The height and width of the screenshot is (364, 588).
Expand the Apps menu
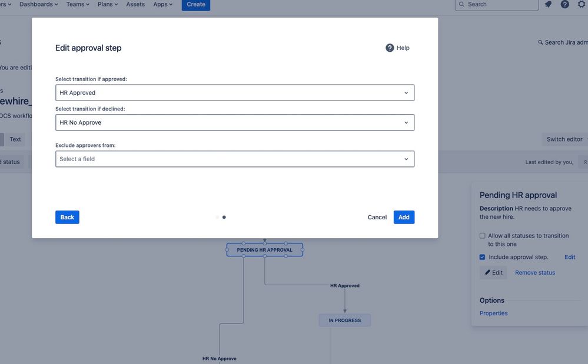tap(163, 5)
